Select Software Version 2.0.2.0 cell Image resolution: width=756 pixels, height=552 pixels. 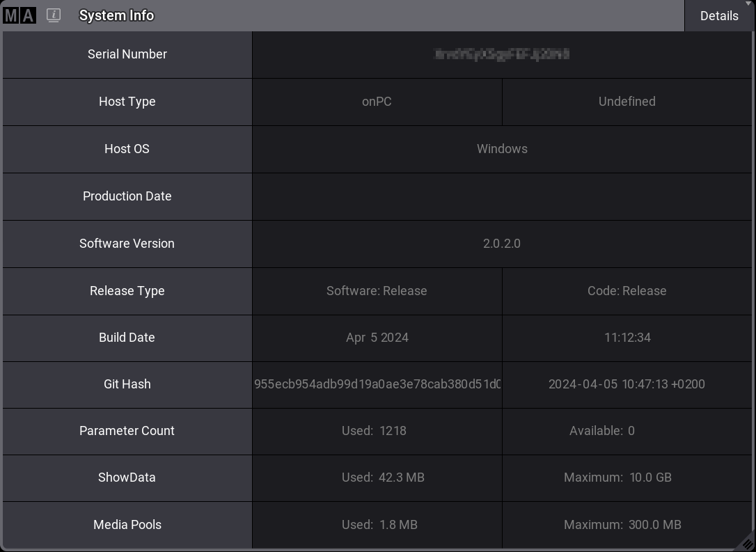[501, 244]
